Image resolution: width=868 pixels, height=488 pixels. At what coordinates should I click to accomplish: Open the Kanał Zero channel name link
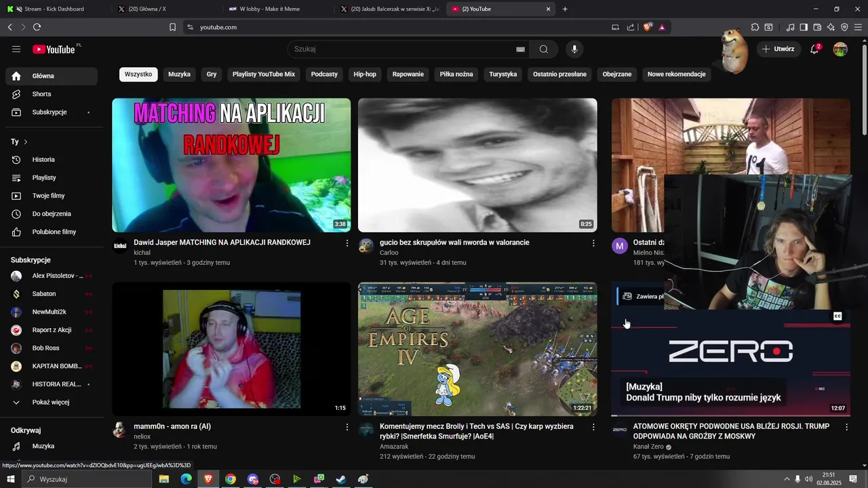[x=648, y=447]
